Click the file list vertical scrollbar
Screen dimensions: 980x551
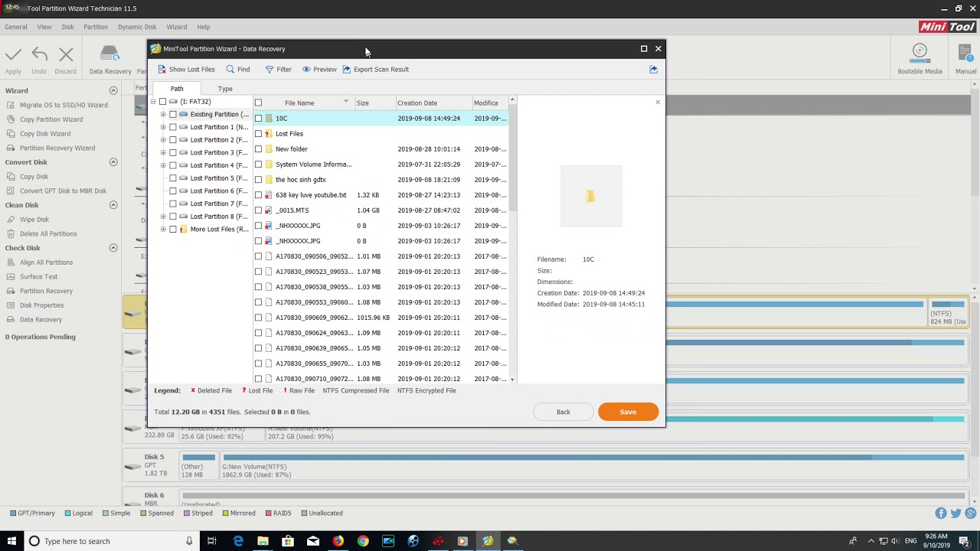pos(512,157)
